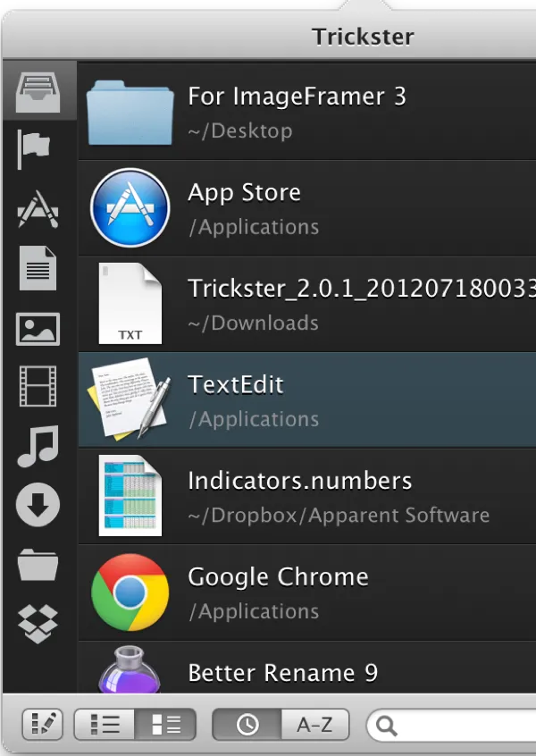Click inside the search field
The image size is (536, 756).
451,725
